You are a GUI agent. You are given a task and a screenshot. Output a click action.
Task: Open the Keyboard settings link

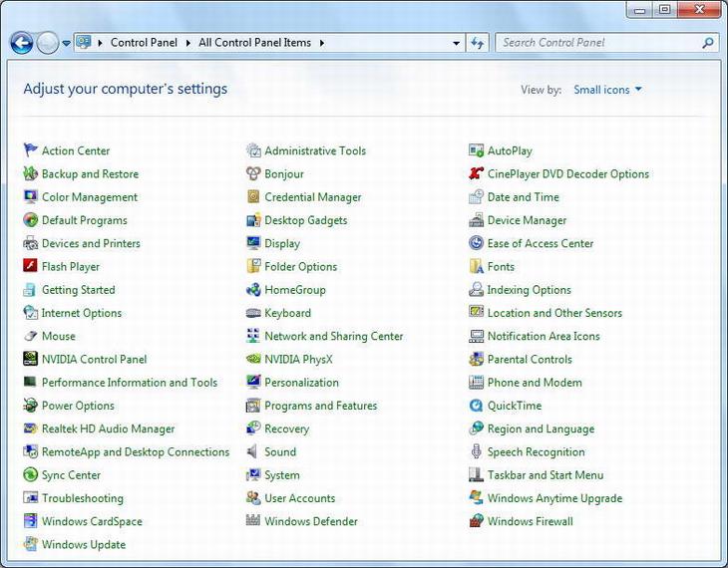click(x=288, y=313)
